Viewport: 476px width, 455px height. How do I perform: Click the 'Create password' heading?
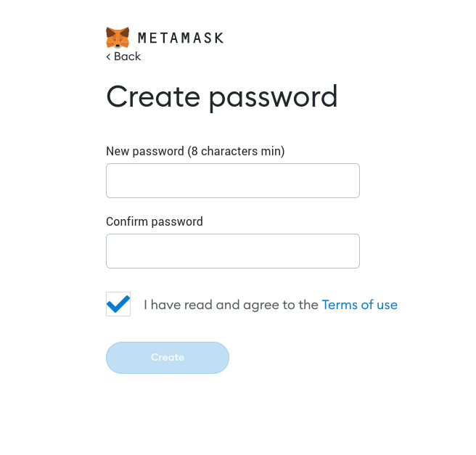point(222,97)
